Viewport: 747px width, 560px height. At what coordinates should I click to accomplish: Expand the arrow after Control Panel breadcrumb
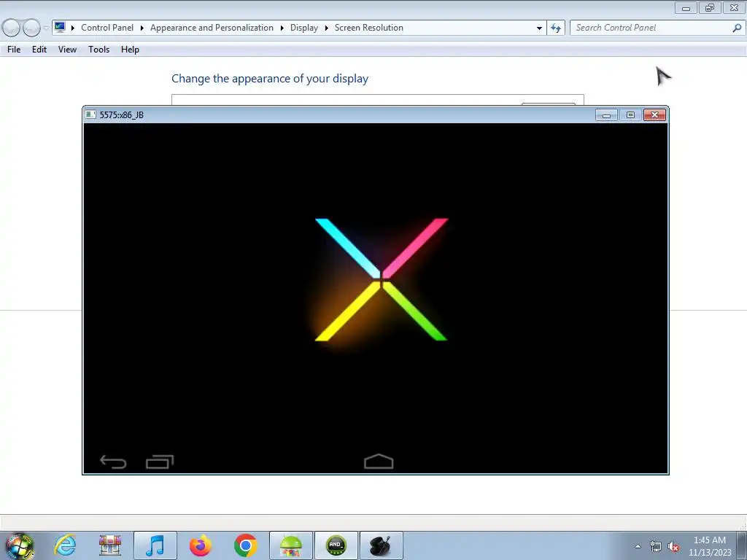coord(142,28)
